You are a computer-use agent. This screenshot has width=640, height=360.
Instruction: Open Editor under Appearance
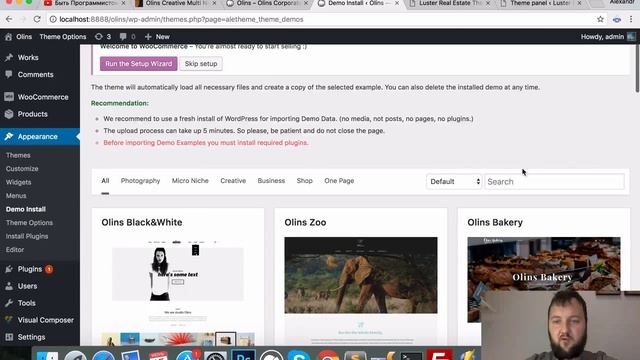point(15,250)
